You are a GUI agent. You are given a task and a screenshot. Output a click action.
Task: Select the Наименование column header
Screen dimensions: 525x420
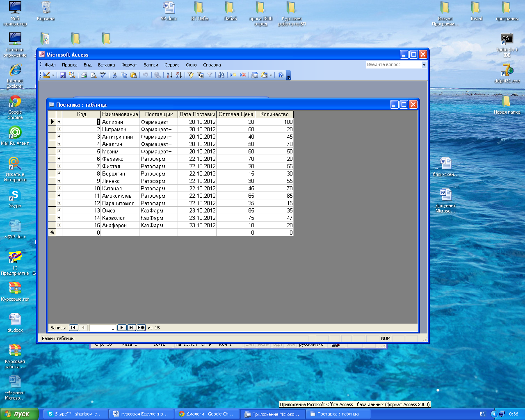click(120, 114)
